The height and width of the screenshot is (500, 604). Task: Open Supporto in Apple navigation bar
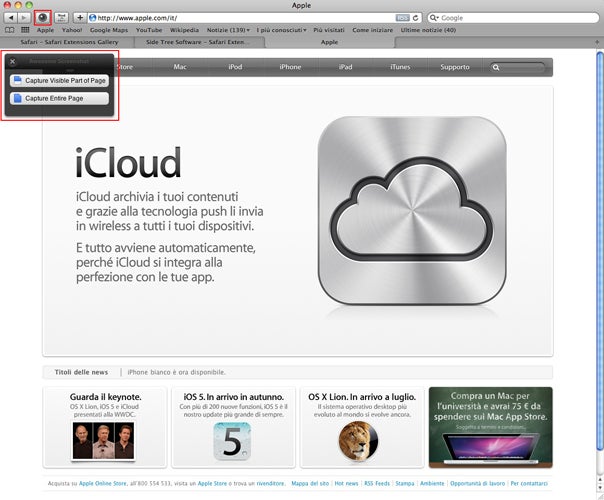click(x=455, y=67)
